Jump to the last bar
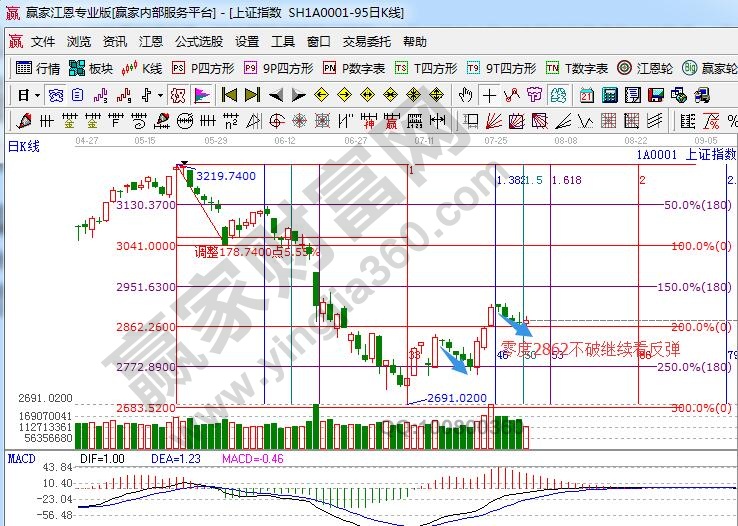738x526 pixels. [x=252, y=96]
